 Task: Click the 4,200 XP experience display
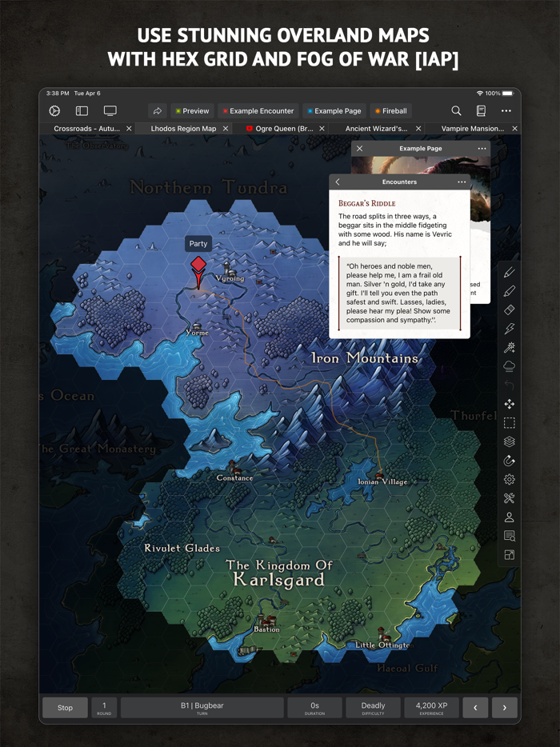click(x=431, y=708)
